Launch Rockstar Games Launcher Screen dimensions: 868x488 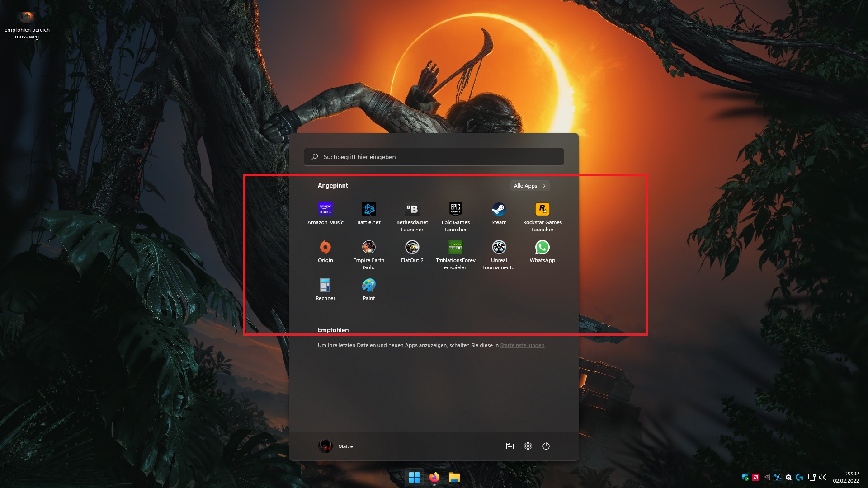click(542, 213)
